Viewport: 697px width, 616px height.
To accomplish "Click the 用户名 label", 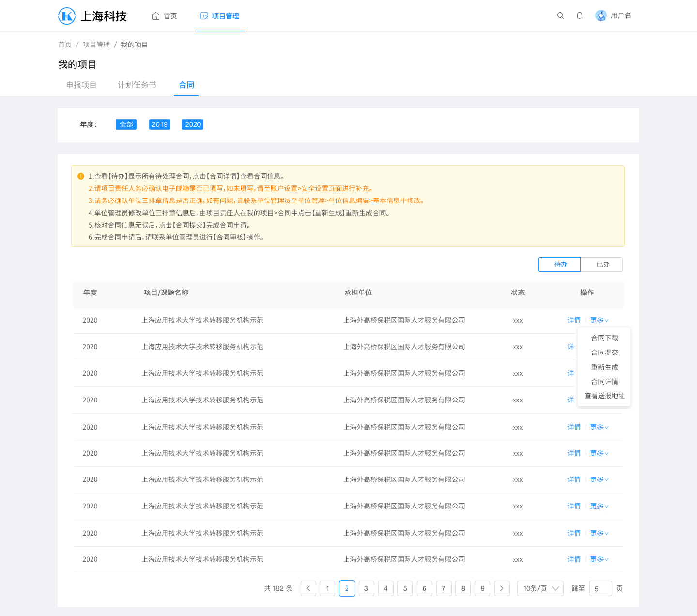I will click(x=621, y=15).
